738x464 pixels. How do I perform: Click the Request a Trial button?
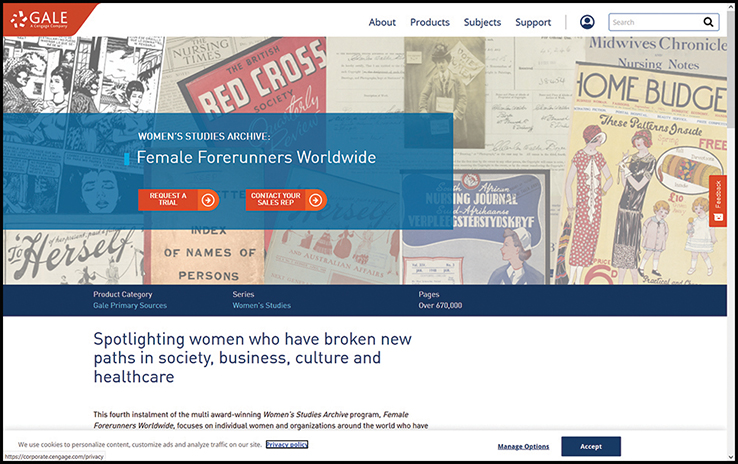179,200
